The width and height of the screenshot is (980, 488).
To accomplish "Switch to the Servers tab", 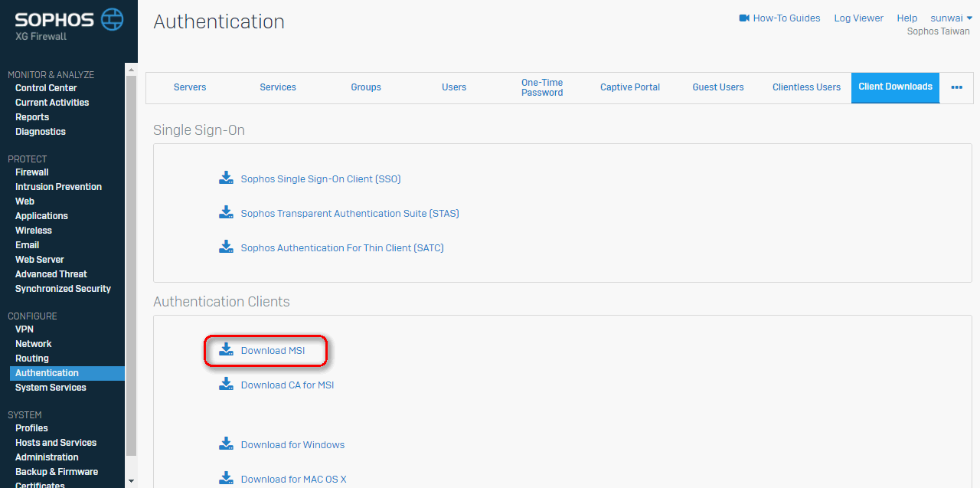I will tap(190, 87).
